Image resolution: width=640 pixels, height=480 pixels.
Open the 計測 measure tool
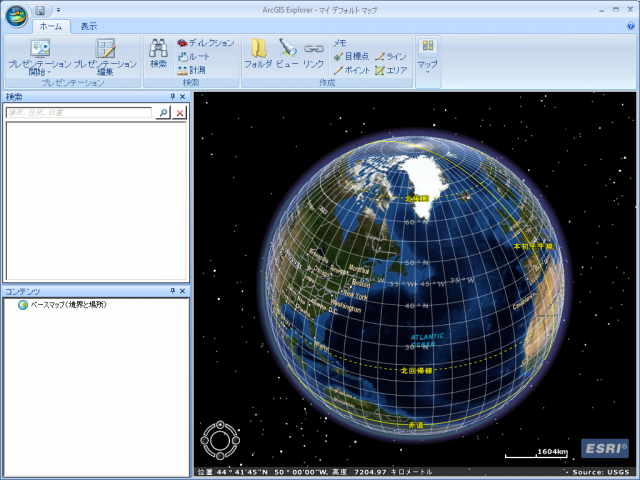191,70
